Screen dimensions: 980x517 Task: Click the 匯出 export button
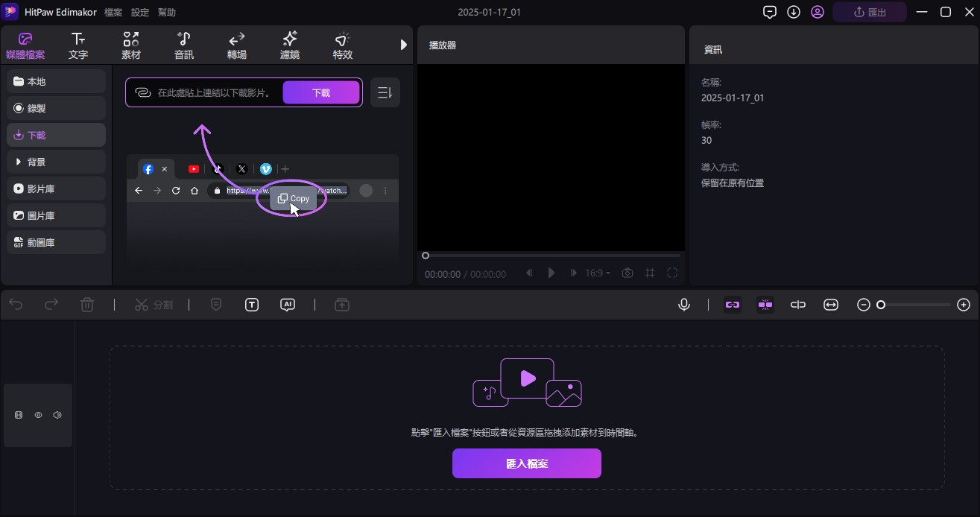coord(870,12)
